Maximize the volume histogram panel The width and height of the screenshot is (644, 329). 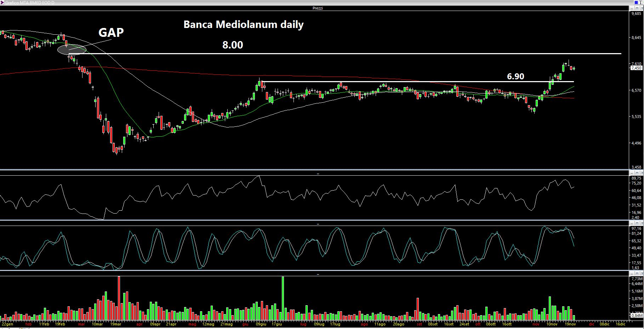[x=637, y=273]
